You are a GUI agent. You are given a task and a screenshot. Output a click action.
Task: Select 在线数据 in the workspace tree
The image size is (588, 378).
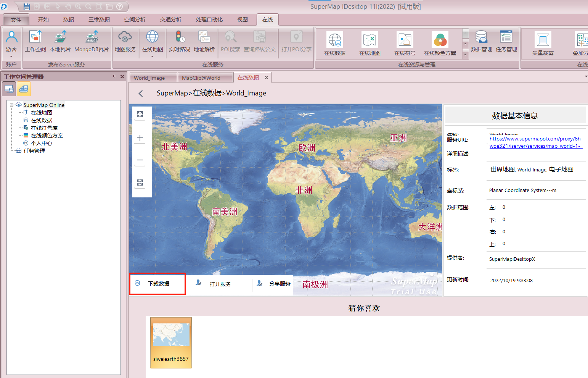(x=42, y=120)
